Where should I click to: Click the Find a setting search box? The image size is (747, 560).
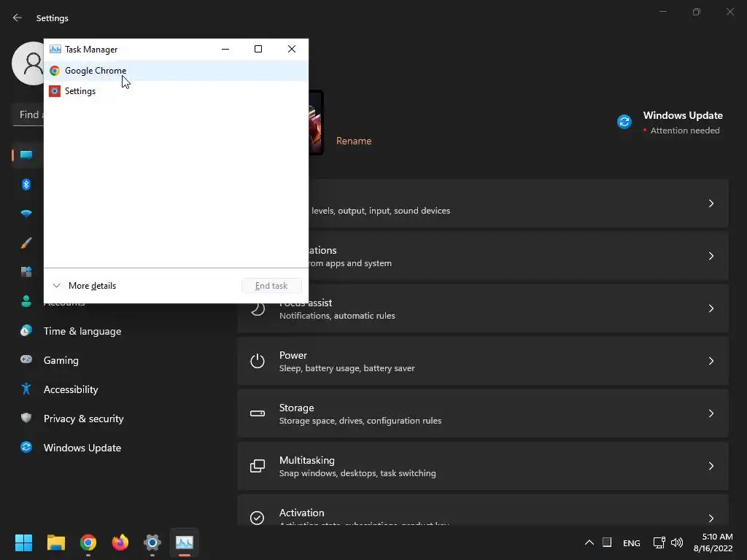tap(28, 114)
